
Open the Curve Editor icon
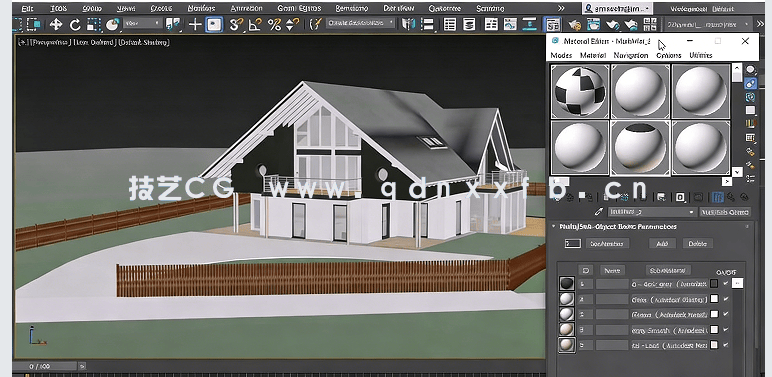click(x=510, y=24)
